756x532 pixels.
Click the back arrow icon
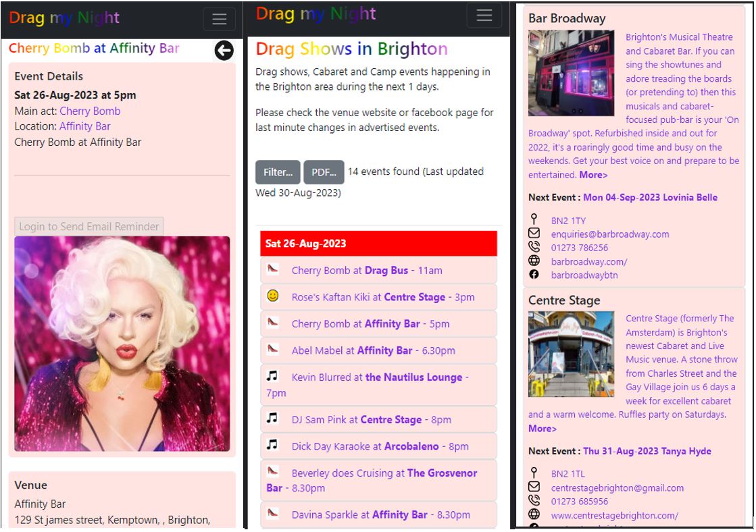click(224, 50)
